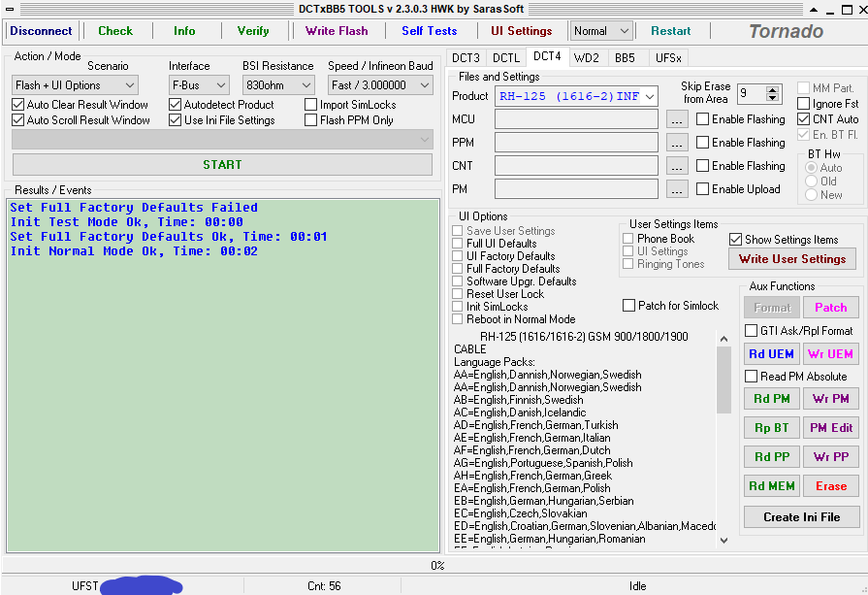Open the UFSx tab
The width and height of the screenshot is (868, 595).
pos(668,57)
